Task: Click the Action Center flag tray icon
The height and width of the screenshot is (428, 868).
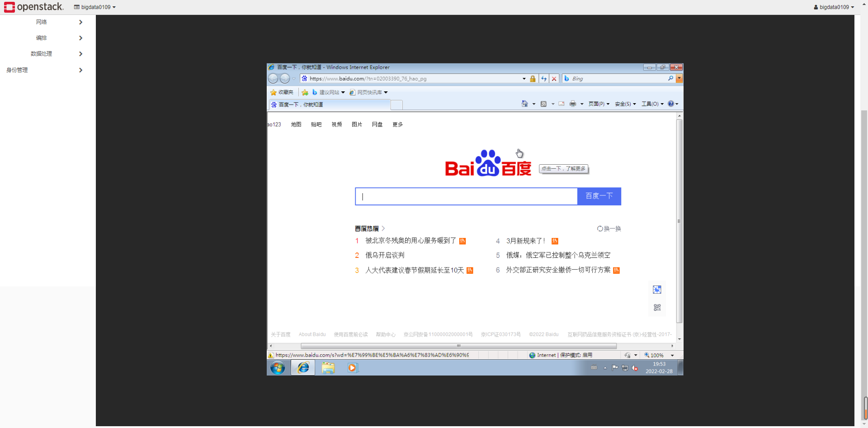Action: click(615, 368)
